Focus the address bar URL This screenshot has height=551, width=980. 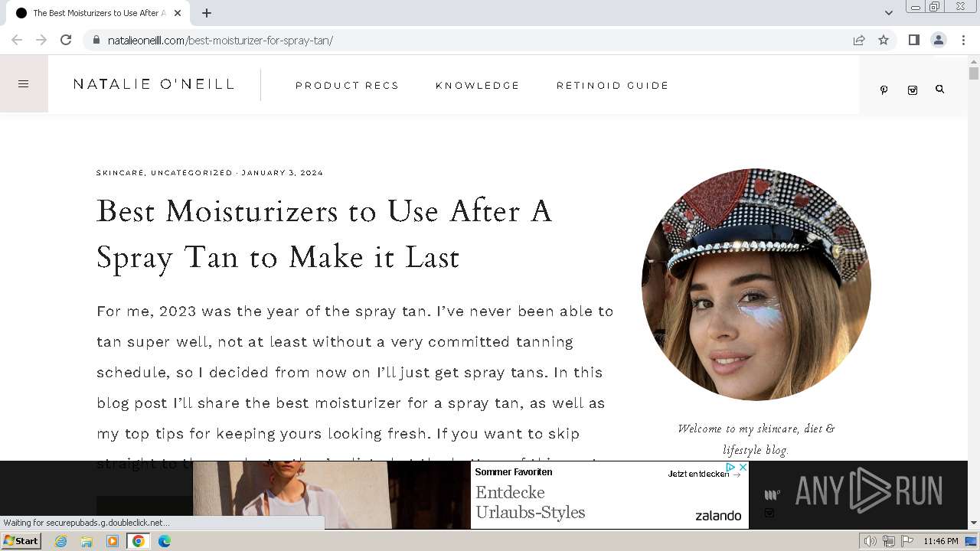click(x=220, y=40)
